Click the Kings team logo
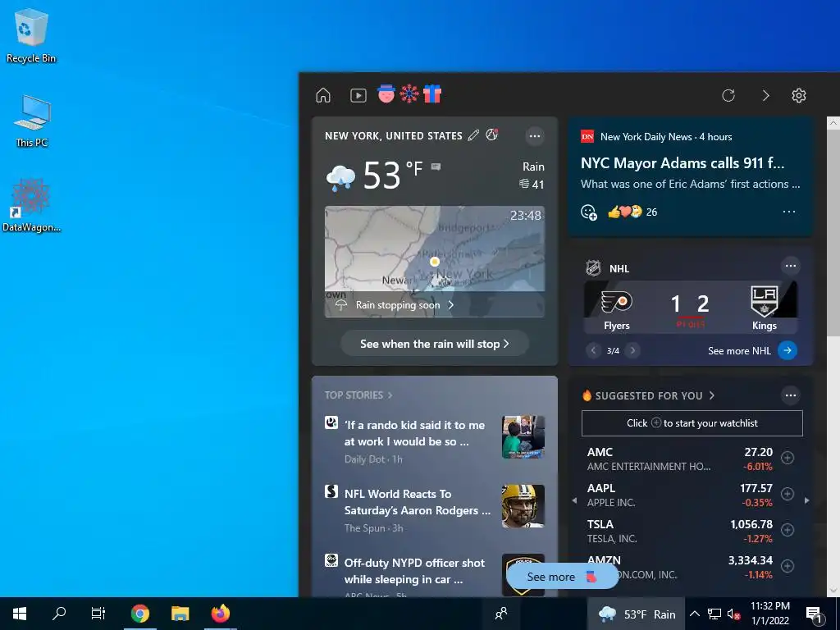This screenshot has width=840, height=630. (764, 302)
